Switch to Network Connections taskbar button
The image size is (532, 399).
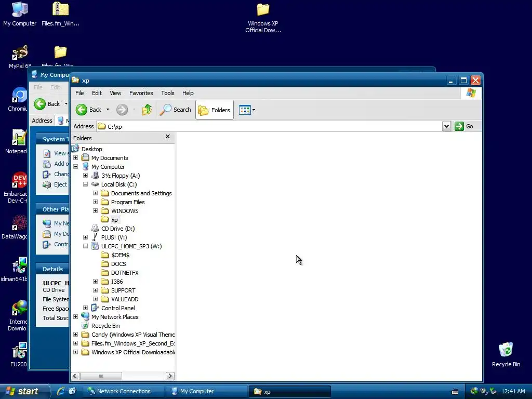tap(124, 391)
